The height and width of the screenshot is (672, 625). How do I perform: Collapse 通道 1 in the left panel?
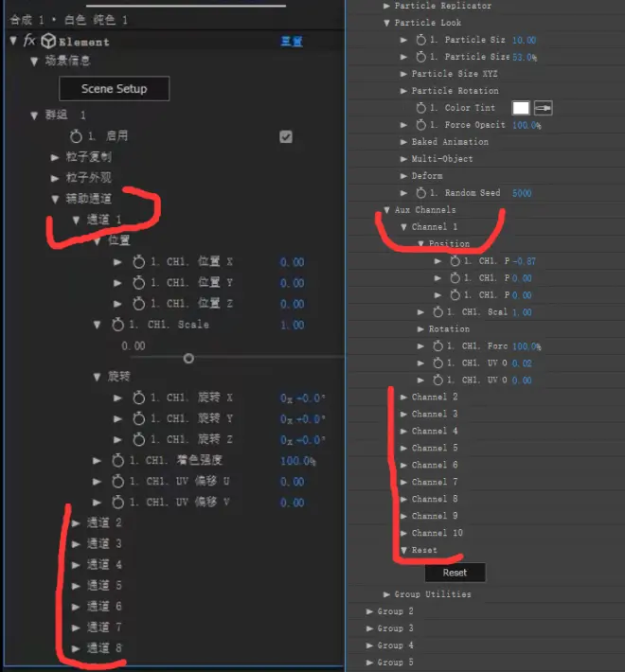tap(76, 220)
